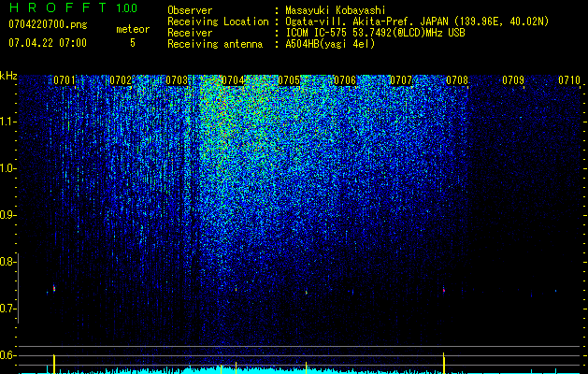Click the ICOM IC-575 receiver text
588x374 pixels.
(375, 33)
